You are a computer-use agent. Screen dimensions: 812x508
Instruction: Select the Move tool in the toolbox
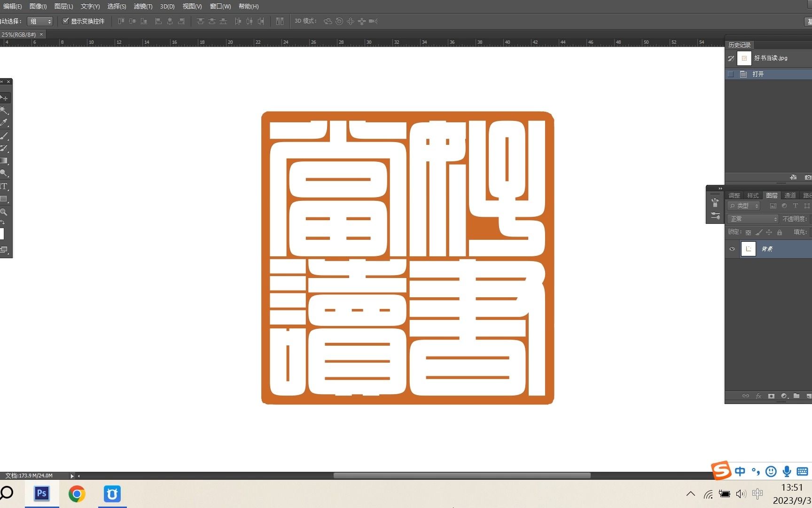pos(4,98)
